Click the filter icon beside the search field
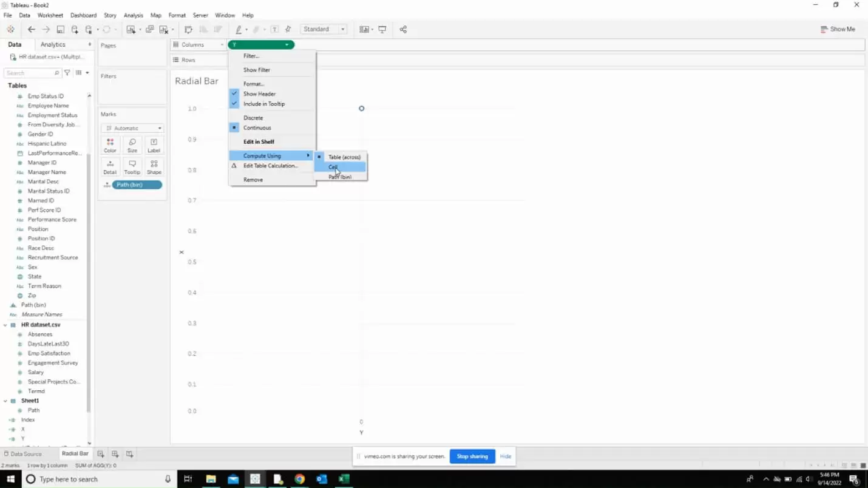The height and width of the screenshot is (488, 868). point(67,73)
